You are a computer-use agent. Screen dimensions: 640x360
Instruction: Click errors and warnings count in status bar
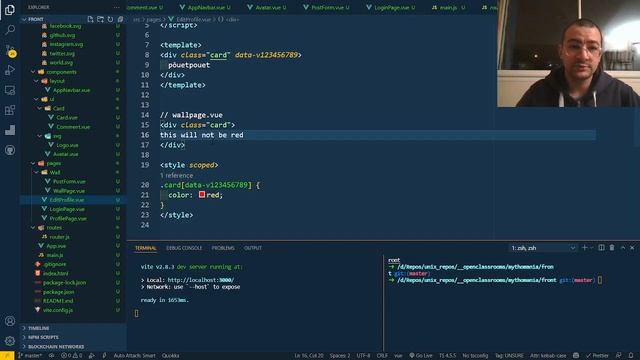point(71,356)
